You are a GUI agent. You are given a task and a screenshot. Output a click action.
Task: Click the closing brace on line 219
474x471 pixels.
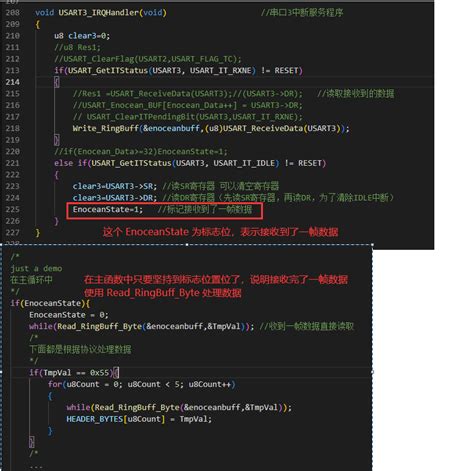coord(57,140)
